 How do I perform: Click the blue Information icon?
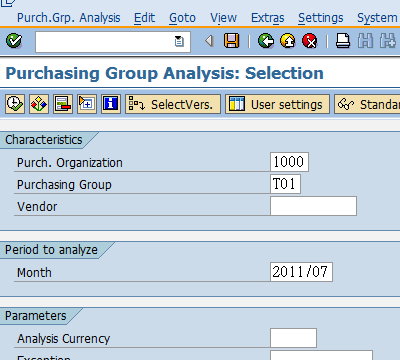click(111, 104)
